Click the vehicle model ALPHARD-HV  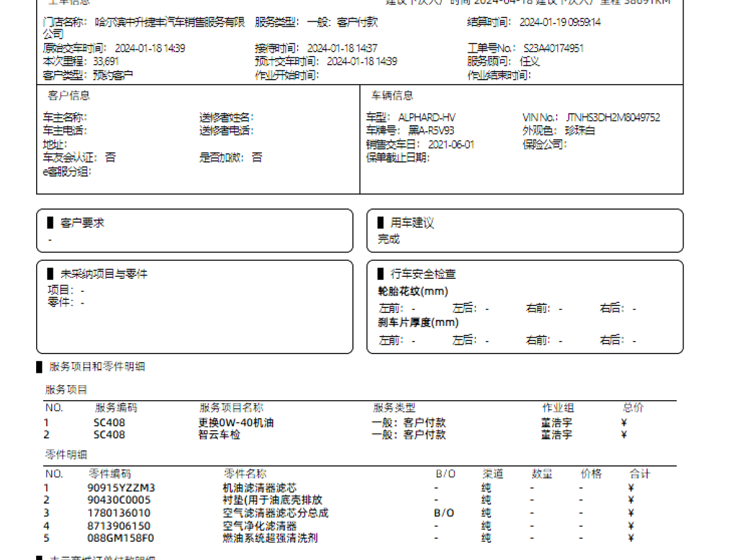click(426, 117)
